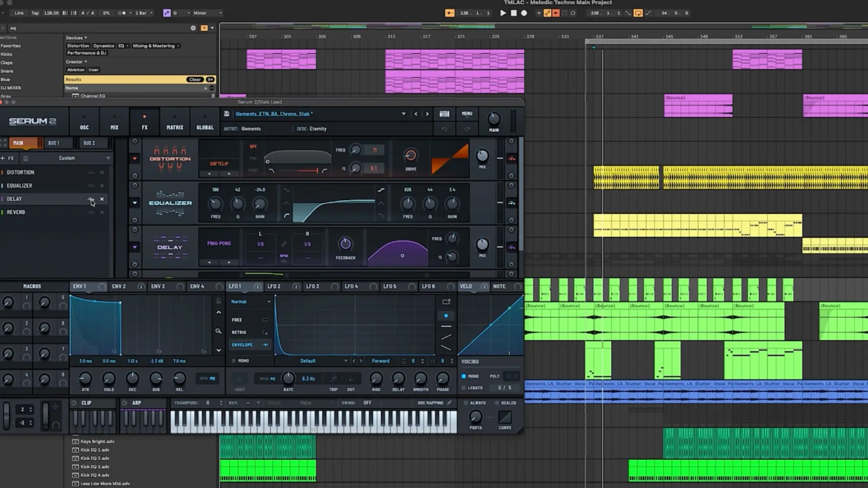Select next delay mode with right arrow
This screenshot has width=868, height=488.
(229, 262)
